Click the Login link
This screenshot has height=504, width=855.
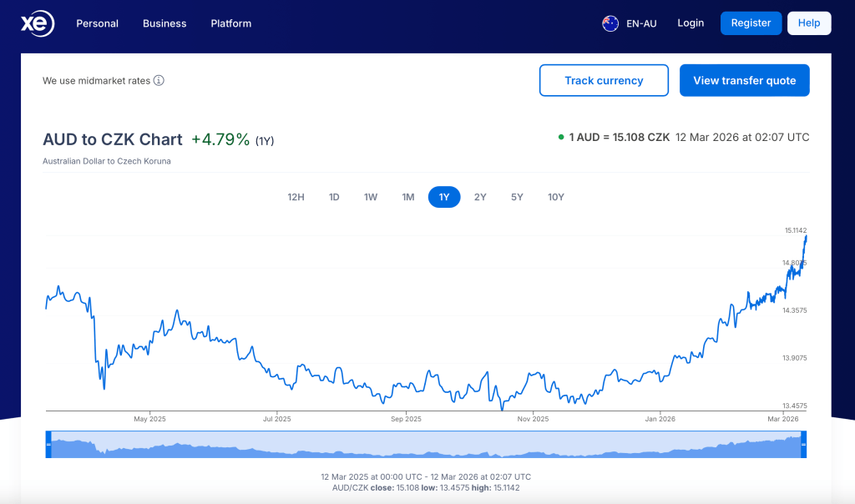pyautogui.click(x=691, y=23)
